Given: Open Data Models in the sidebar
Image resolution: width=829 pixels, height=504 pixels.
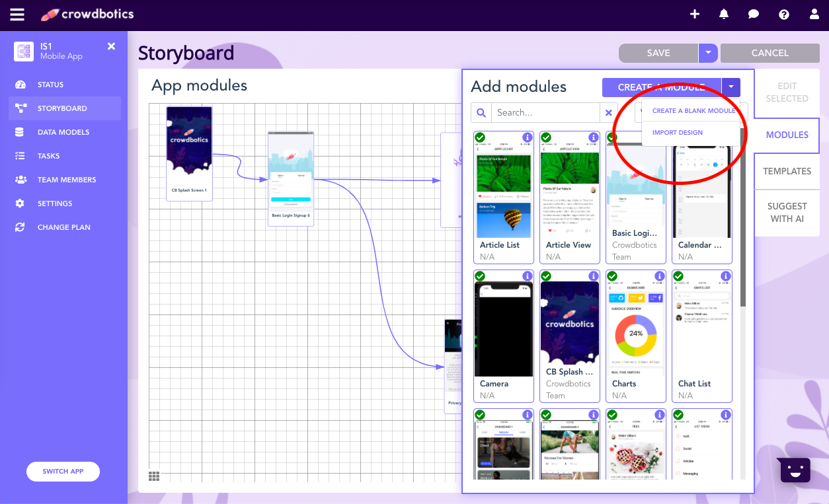Looking at the screenshot, I should tap(64, 132).
